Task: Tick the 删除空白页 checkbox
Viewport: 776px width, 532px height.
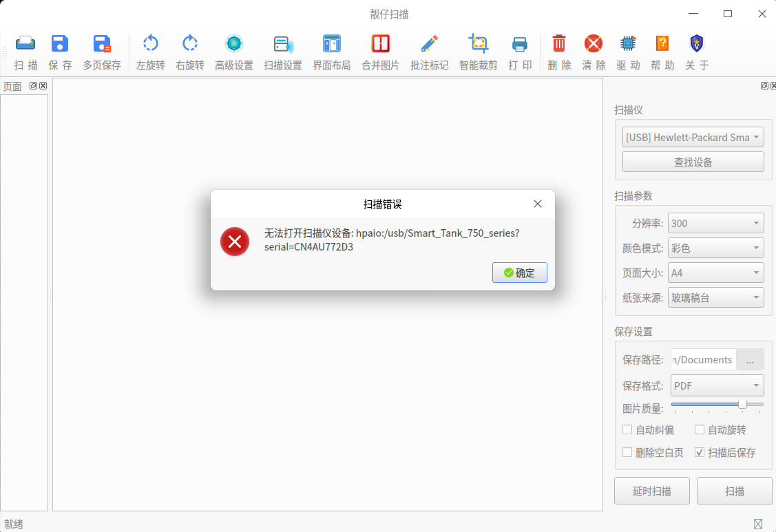Action: pyautogui.click(x=627, y=452)
